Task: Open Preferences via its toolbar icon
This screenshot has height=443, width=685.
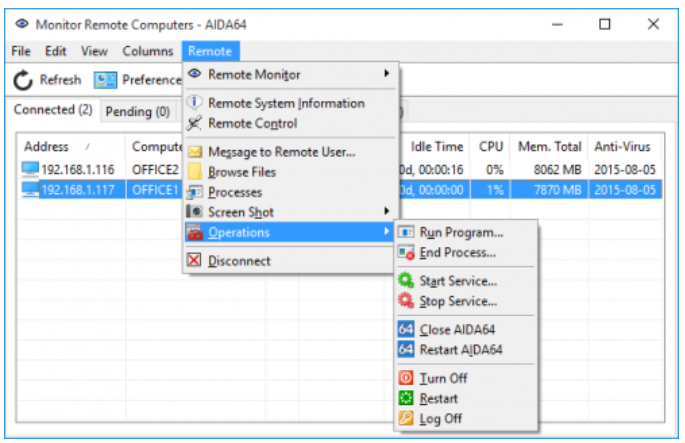Action: [105, 80]
